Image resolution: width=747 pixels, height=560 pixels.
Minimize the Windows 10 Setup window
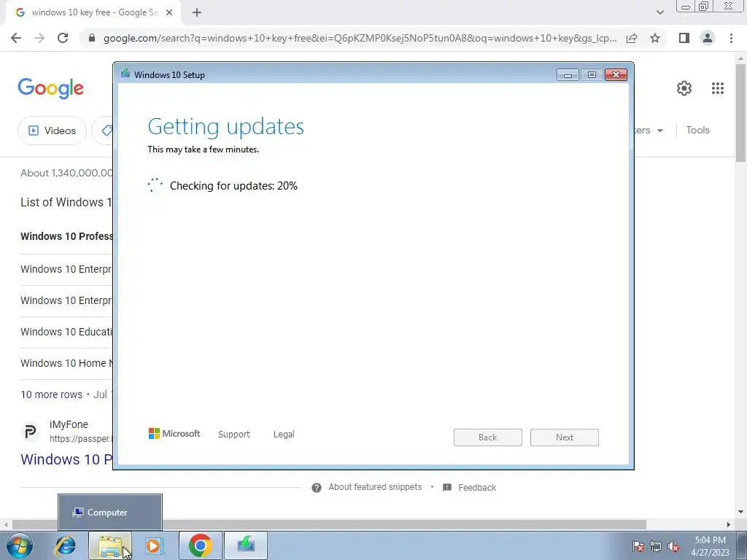tap(568, 75)
